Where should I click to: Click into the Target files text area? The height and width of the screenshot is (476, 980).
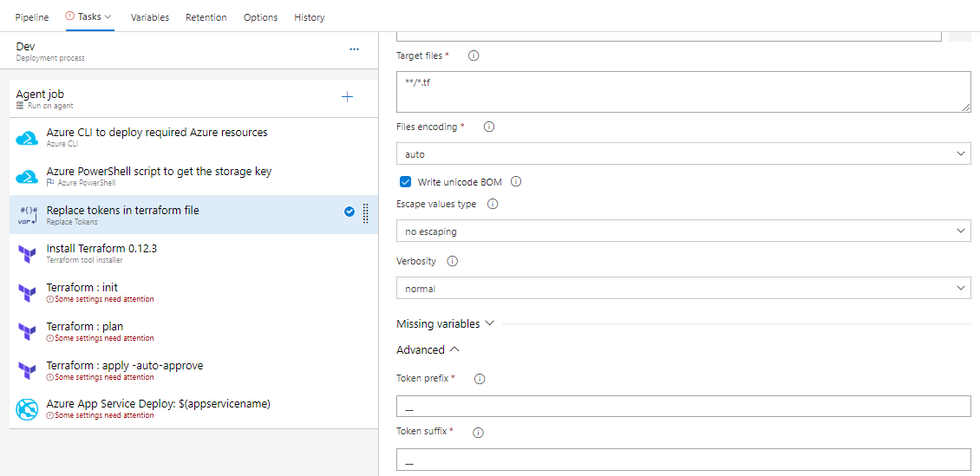click(683, 91)
